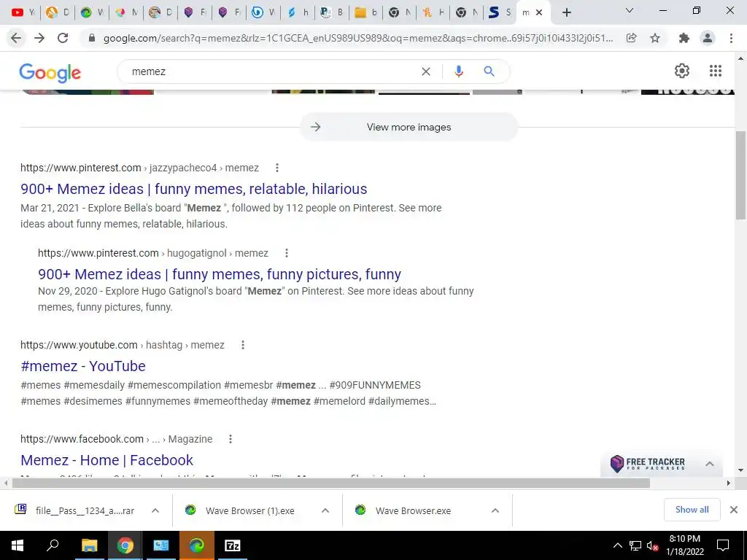
Task: Bookmark this page with the star icon
Action: (655, 38)
